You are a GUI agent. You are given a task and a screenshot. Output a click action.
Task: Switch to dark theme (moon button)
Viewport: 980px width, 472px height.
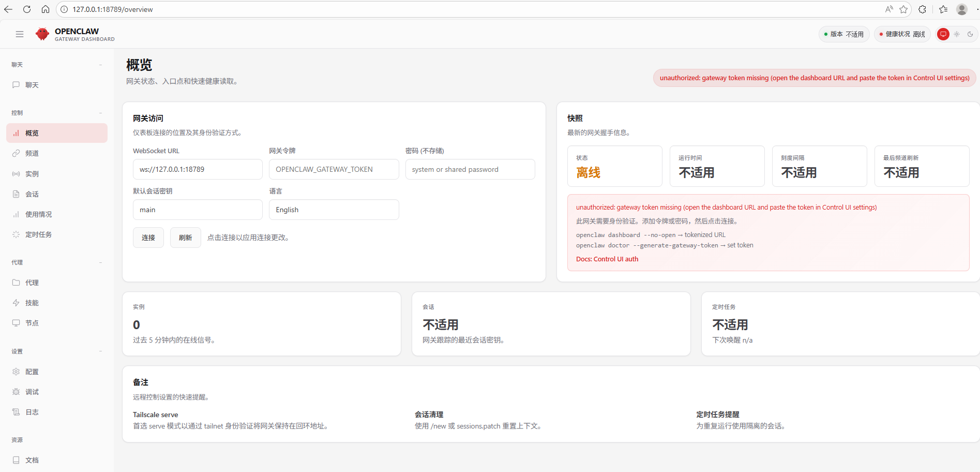point(970,34)
